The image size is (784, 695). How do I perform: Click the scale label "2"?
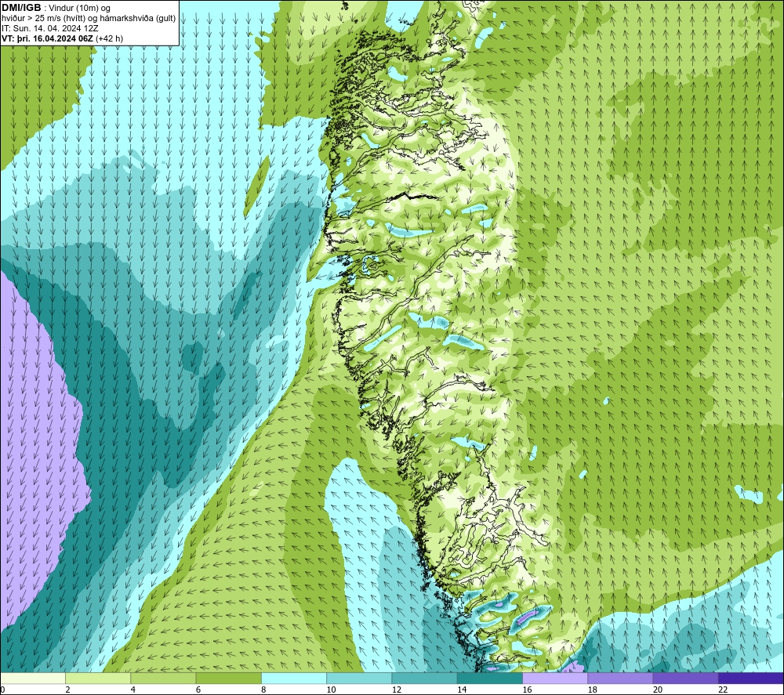tap(67, 690)
